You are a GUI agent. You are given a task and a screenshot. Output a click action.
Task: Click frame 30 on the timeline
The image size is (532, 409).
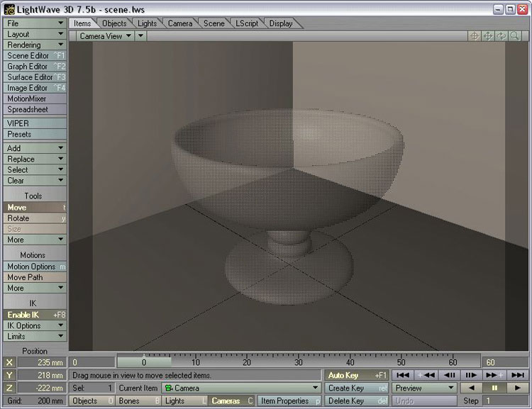299,362
